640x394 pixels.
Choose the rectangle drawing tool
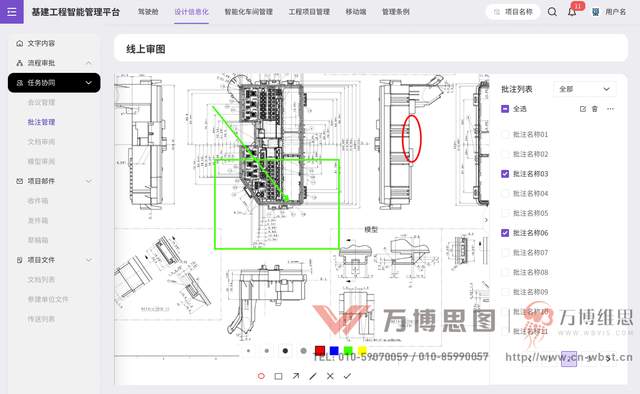pyautogui.click(x=278, y=376)
